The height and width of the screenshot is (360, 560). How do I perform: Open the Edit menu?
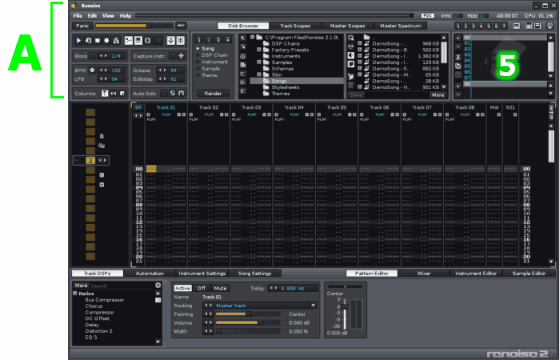[92, 16]
